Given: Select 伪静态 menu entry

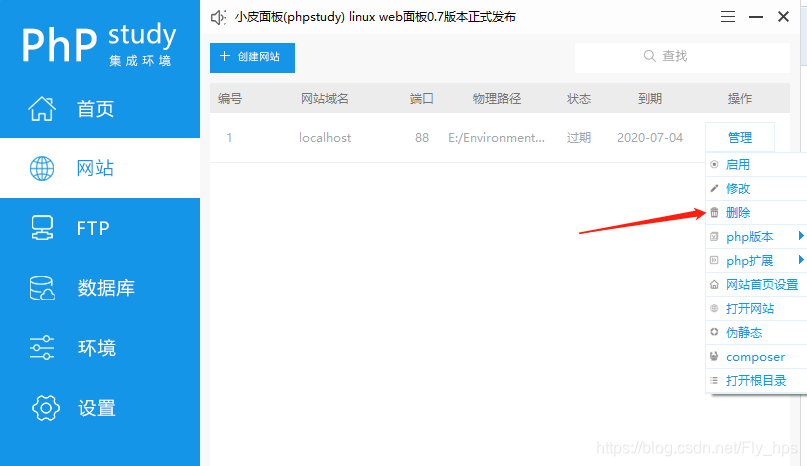Looking at the screenshot, I should [756, 333].
